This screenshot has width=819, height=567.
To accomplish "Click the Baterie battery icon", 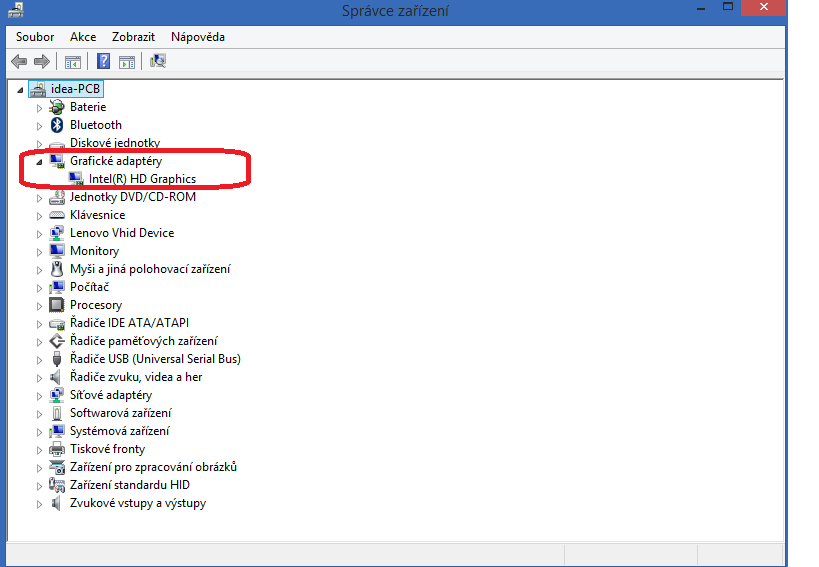I will [x=57, y=107].
